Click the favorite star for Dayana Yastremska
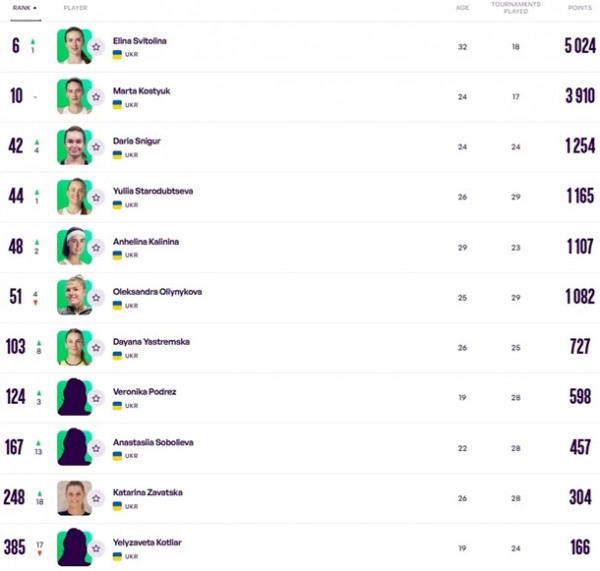The height and width of the screenshot is (571, 600). (96, 348)
